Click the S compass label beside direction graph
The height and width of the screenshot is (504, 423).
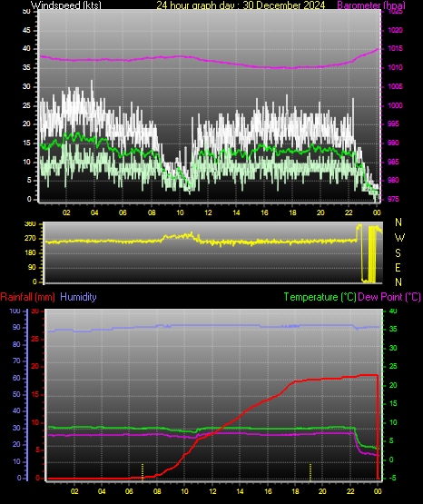pos(398,253)
